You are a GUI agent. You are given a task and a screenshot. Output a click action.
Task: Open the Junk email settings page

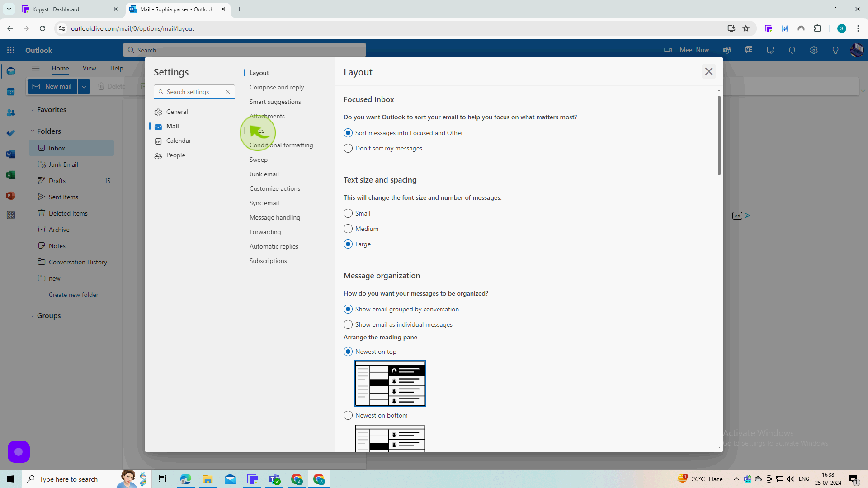coord(264,174)
